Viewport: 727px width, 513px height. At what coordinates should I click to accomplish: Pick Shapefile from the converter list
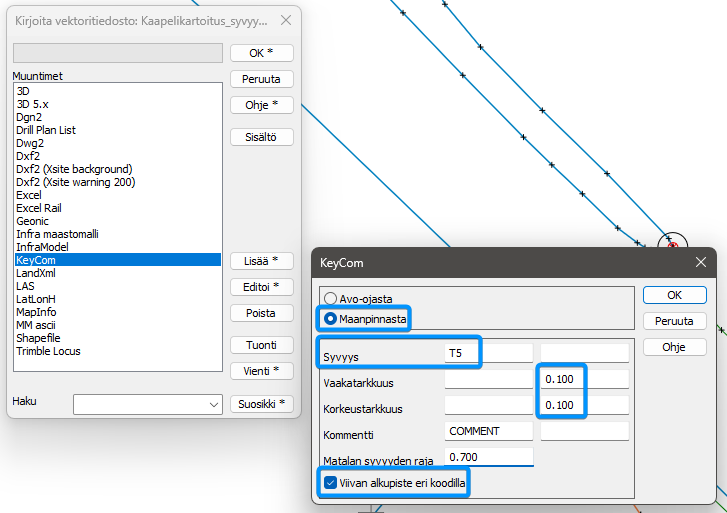point(39,338)
